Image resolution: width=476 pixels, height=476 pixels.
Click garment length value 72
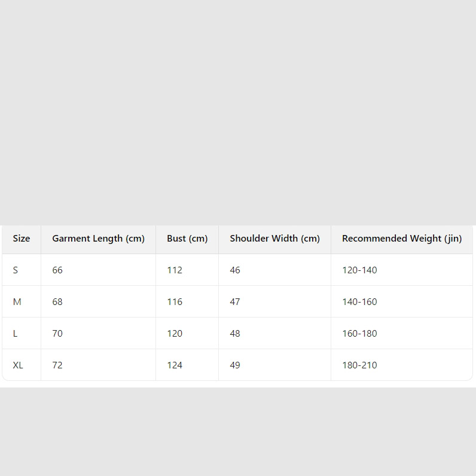click(x=57, y=365)
